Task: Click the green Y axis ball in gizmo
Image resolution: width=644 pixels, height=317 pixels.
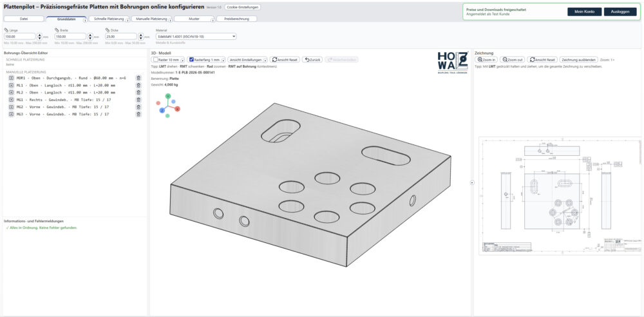Action: pos(167,96)
